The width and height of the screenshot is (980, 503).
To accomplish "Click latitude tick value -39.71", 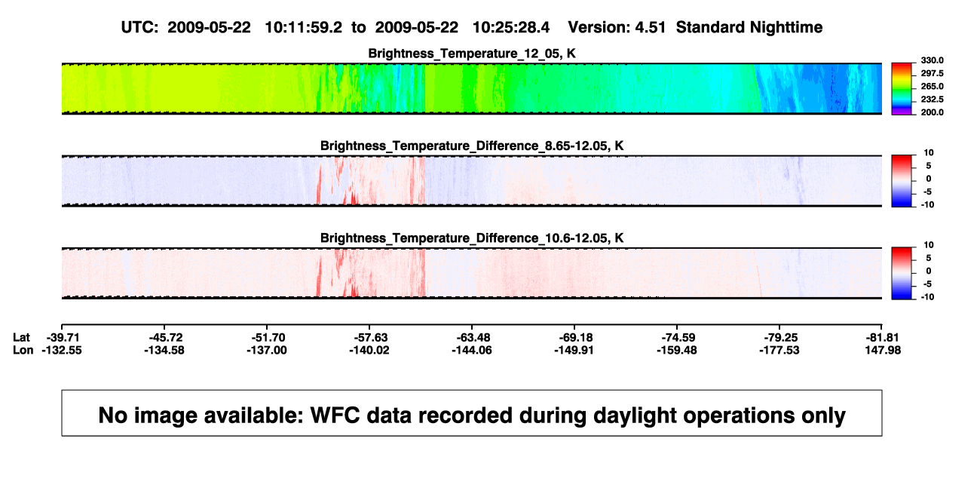I will click(x=62, y=337).
